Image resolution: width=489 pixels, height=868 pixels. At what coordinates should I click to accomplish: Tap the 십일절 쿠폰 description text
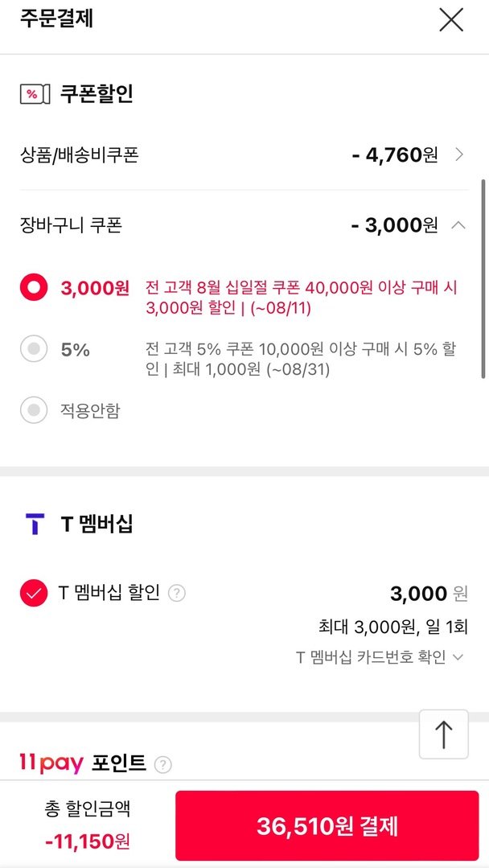click(302, 298)
